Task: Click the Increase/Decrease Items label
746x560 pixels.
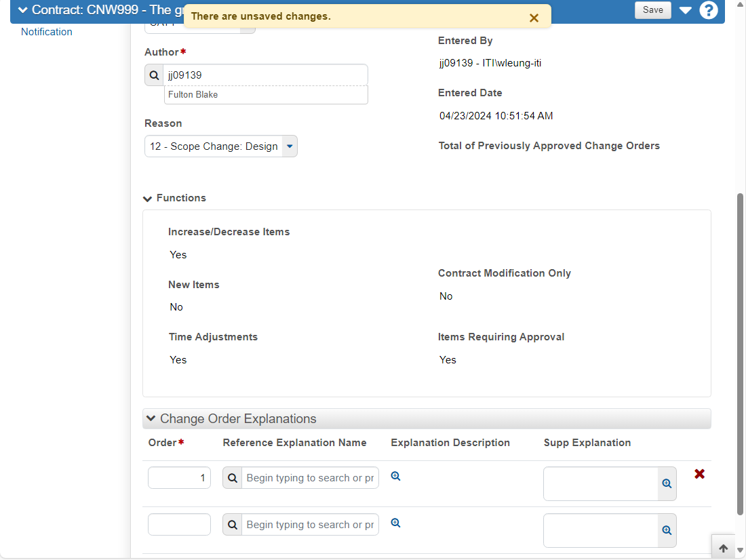Action: tap(229, 232)
